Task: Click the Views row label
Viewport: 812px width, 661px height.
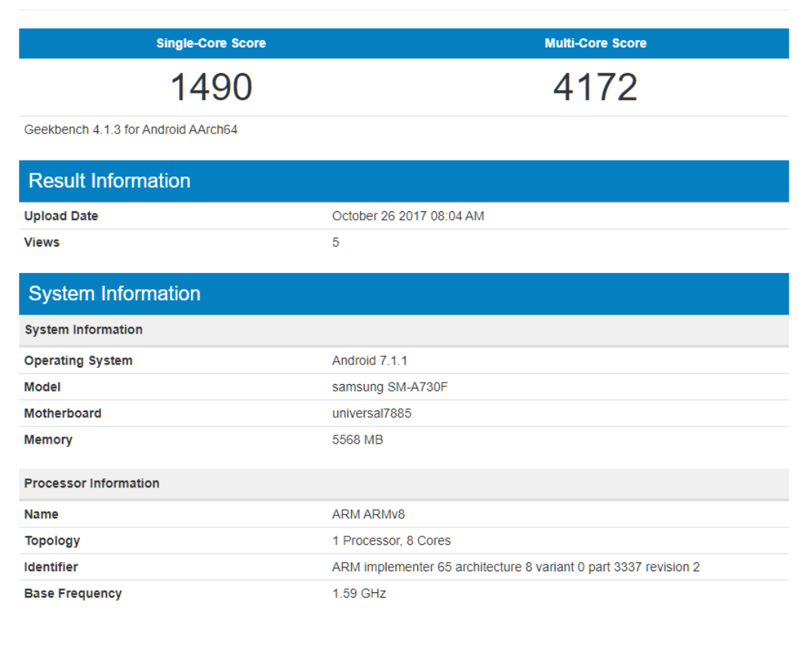Action: pos(42,242)
